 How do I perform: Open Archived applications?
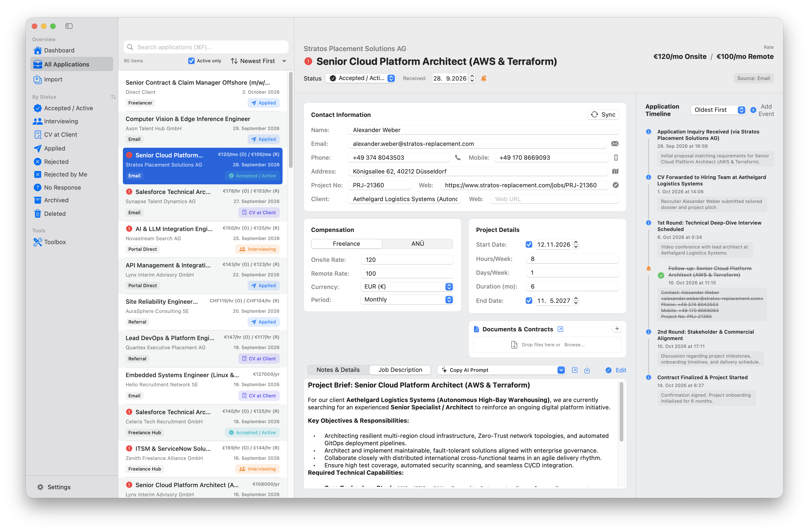(x=72, y=200)
